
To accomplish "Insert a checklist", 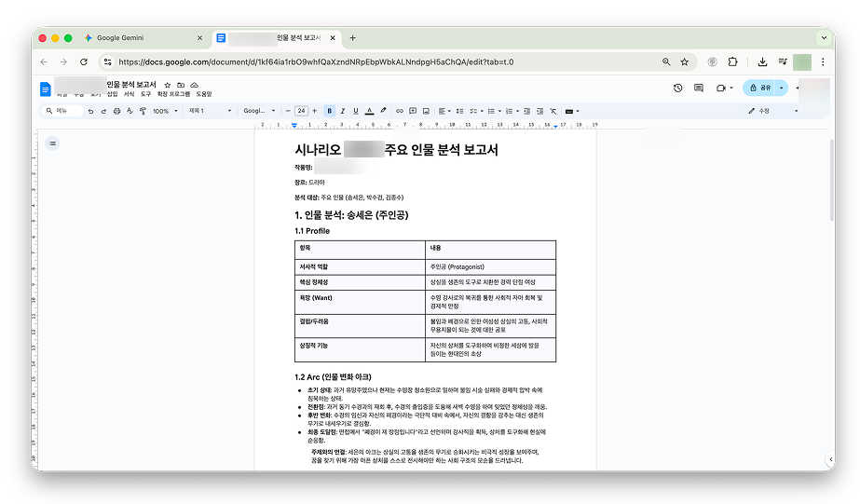I will pyautogui.click(x=473, y=111).
